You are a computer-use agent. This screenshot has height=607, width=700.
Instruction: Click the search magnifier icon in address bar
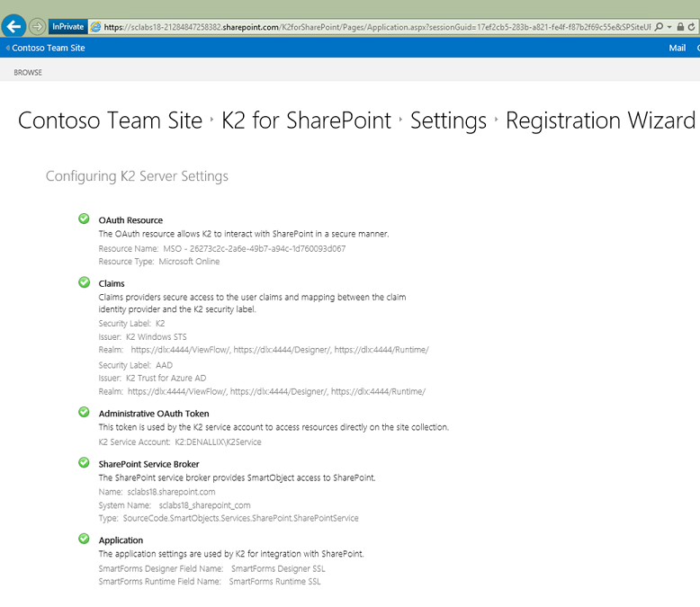[659, 27]
